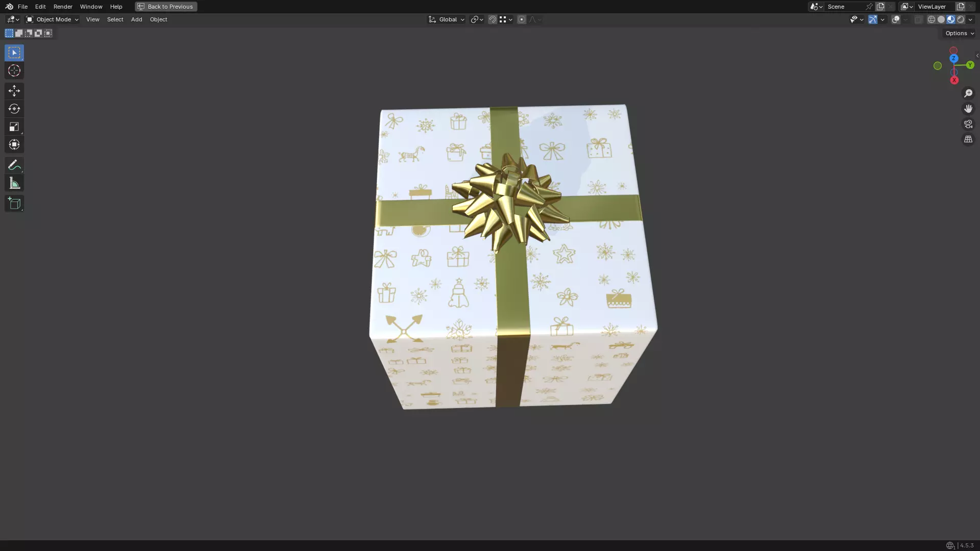Toggle viewport overlays
Image resolution: width=980 pixels, height=551 pixels.
click(x=896, y=19)
